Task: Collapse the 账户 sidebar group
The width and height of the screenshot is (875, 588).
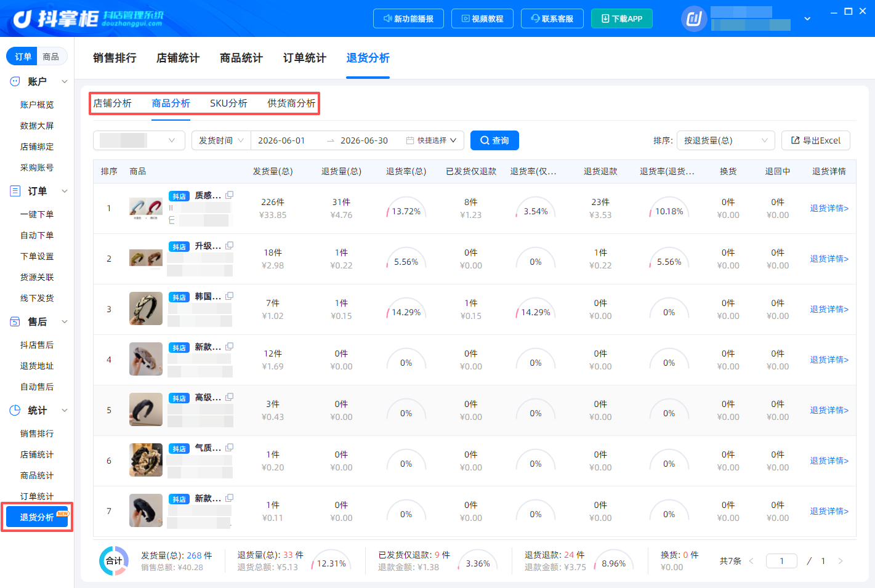Action: coord(65,81)
